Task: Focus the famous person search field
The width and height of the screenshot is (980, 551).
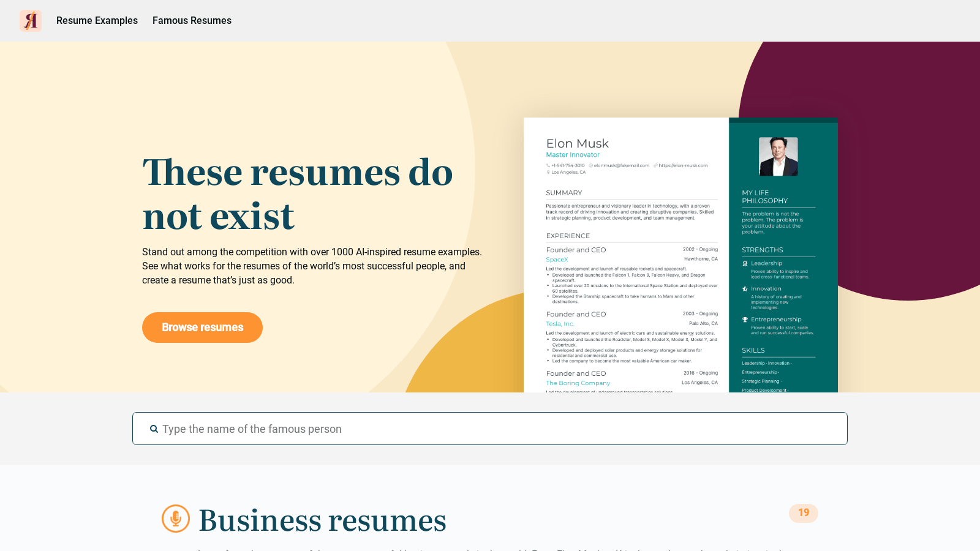Action: tap(490, 429)
